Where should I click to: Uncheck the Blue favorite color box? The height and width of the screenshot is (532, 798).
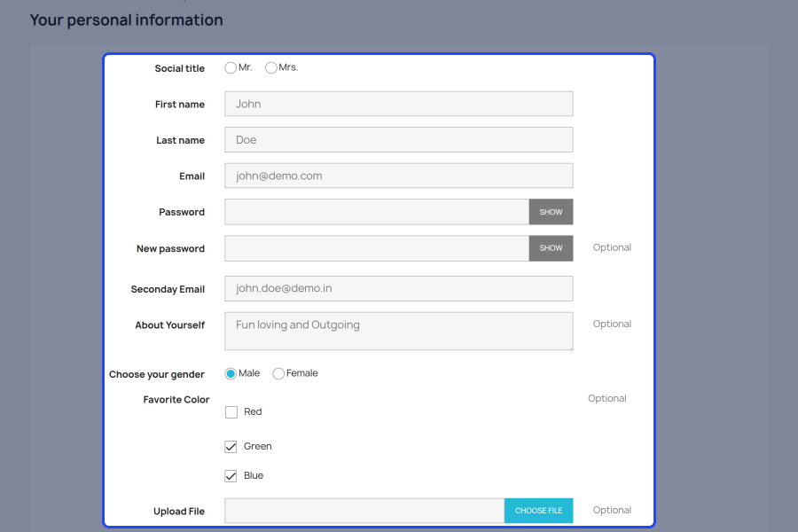tap(231, 476)
